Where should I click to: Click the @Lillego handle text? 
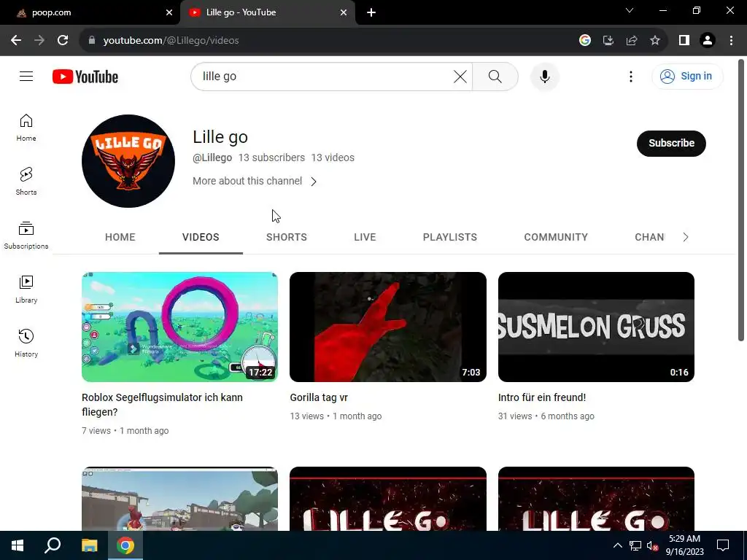tap(212, 157)
